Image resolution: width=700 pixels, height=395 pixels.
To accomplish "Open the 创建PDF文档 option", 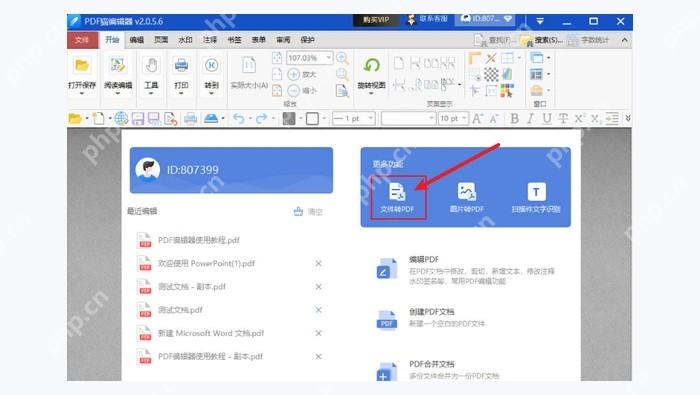I will coord(431,312).
